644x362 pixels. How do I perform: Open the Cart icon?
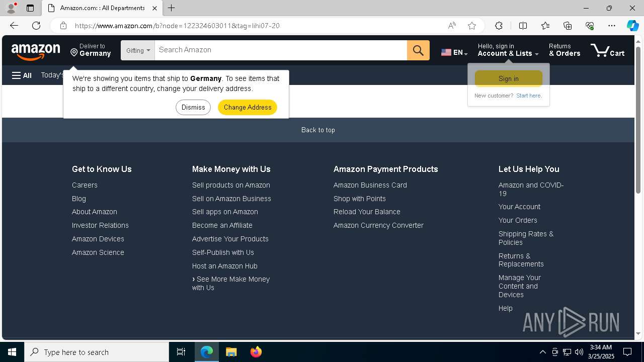coord(608,50)
